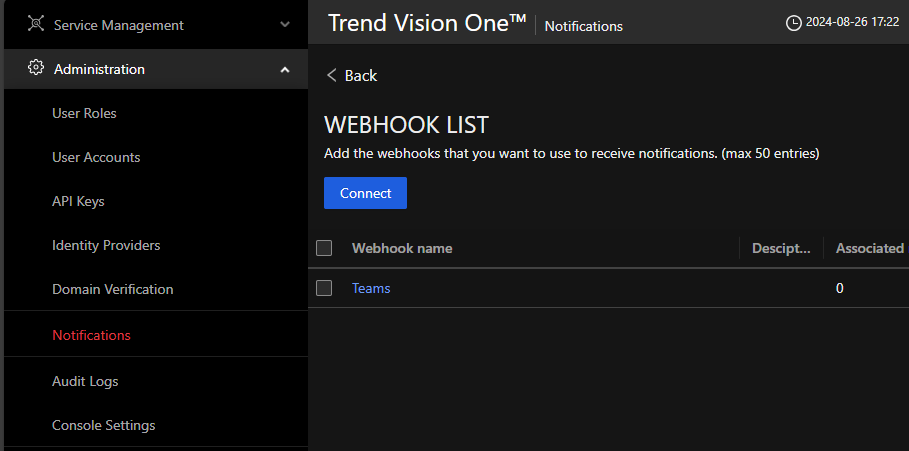This screenshot has height=451, width=909.
Task: Go to User Accounts page
Action: (96, 157)
